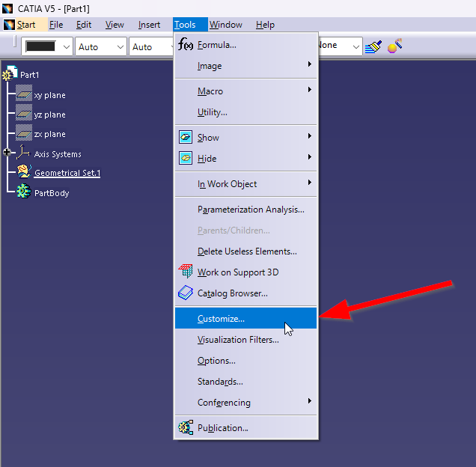Screen dimensions: 476x467
Task: Click the Hide menu icon
Action: (x=186, y=159)
